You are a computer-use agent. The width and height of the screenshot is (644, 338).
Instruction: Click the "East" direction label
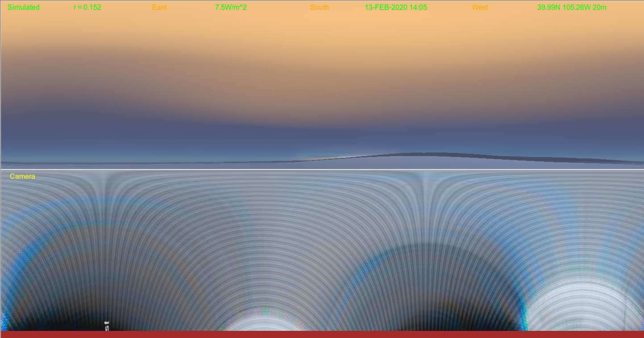click(159, 8)
